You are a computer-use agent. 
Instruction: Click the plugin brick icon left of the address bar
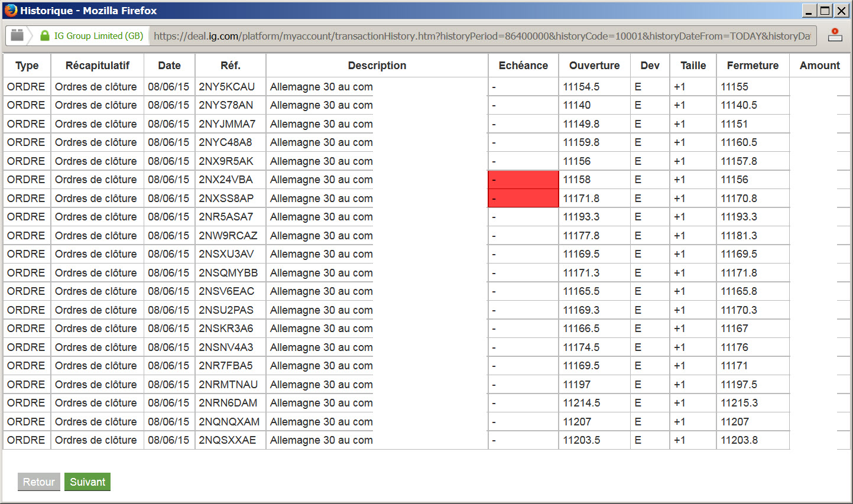coord(17,35)
